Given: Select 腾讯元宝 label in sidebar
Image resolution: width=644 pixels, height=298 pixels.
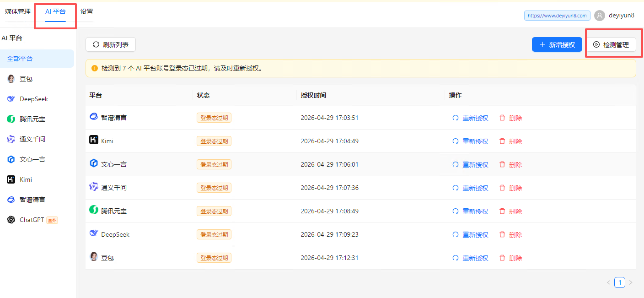Looking at the screenshot, I should point(32,119).
